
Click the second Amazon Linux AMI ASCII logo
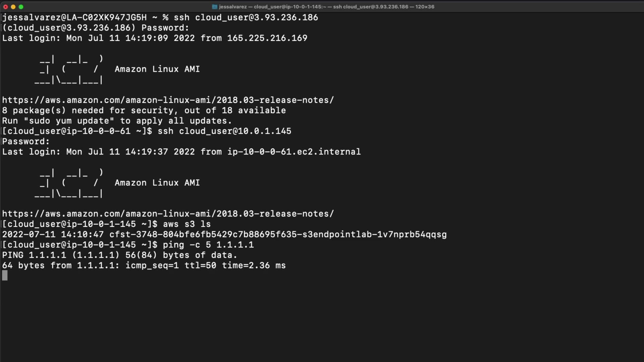coord(69,183)
